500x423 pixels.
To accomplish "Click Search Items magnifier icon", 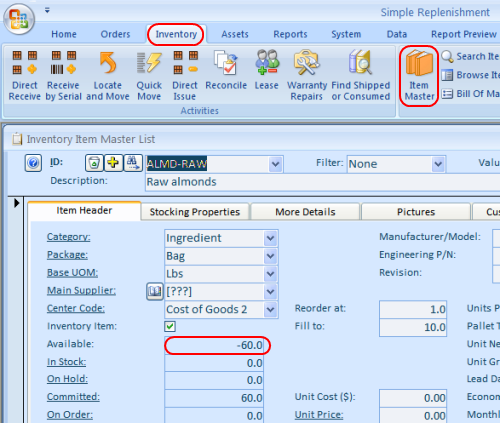I will [x=447, y=56].
